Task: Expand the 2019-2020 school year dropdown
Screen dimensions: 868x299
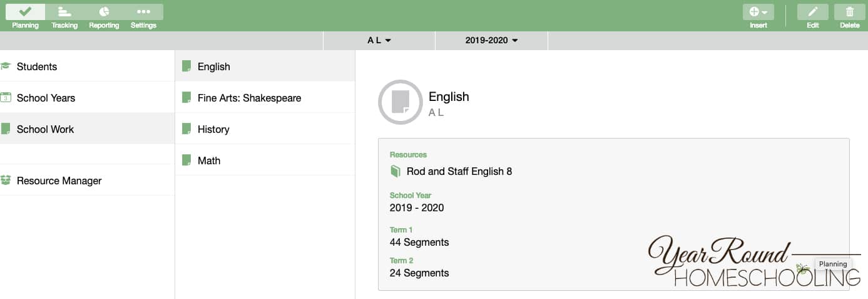Action: click(492, 41)
